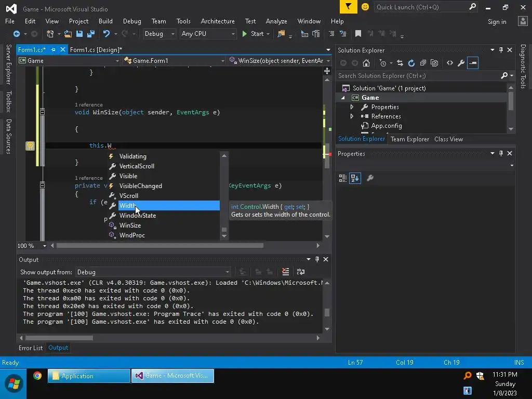532x399 pixels.
Task: Open the Debug solution configuration dropdown
Action: 159,34
